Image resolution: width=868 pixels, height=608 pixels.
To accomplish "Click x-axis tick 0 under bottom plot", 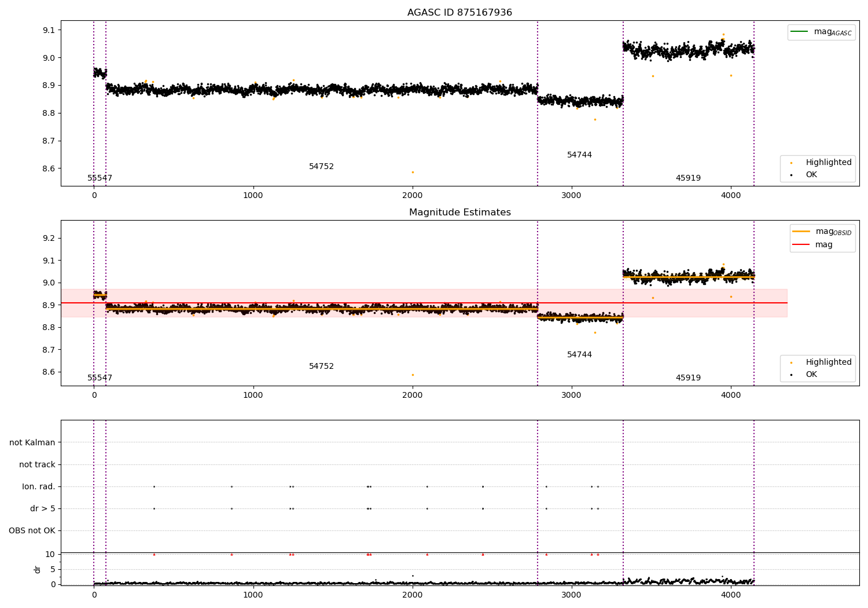I will click(x=94, y=595).
